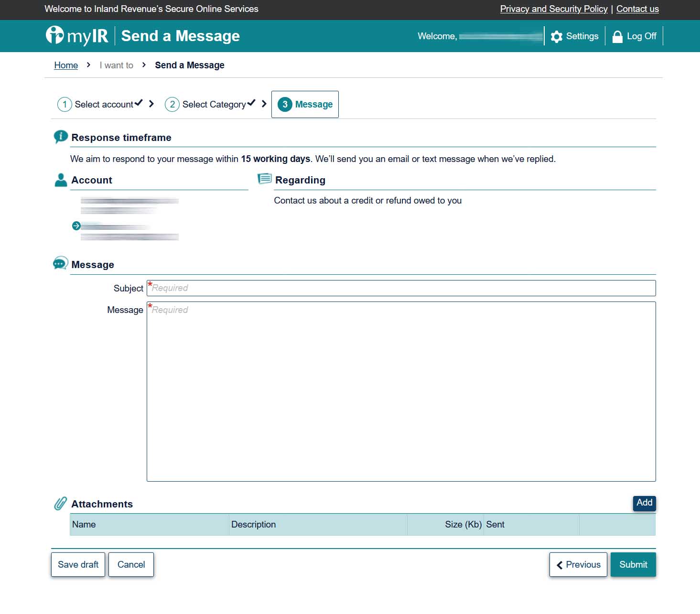700x614 pixels.
Task: Open the Contact us link
Action: [x=637, y=9]
